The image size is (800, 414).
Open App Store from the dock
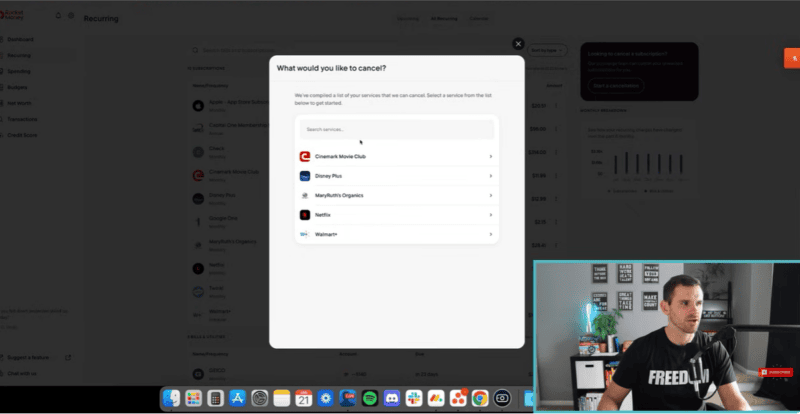[237, 398]
